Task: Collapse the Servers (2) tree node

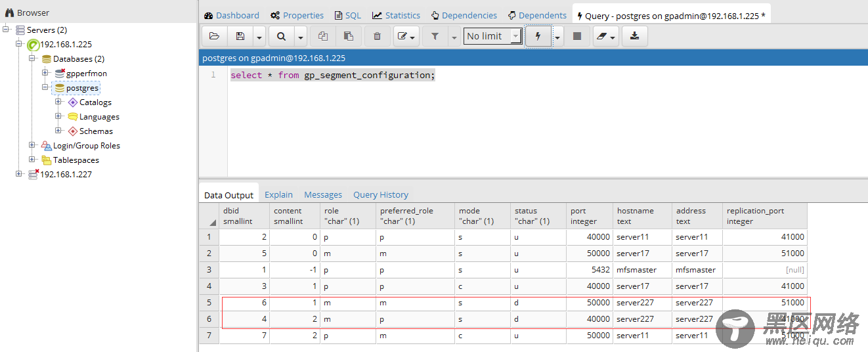Action: click(x=6, y=30)
